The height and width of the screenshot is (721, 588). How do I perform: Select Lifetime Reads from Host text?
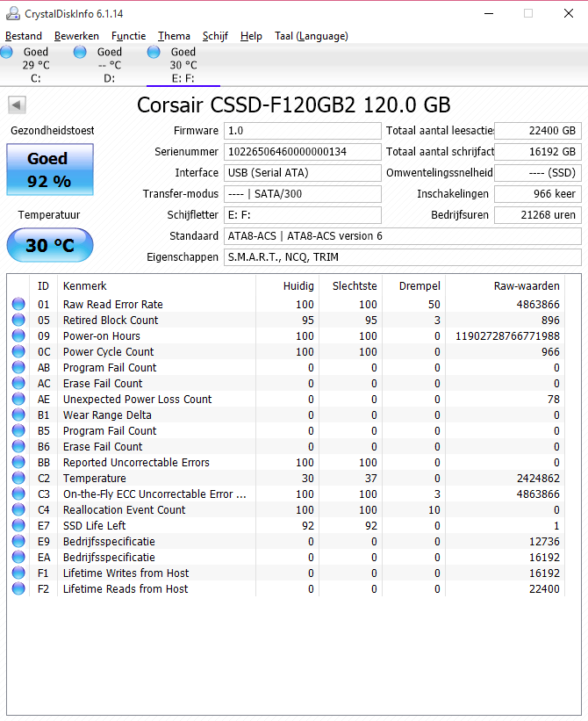coord(125,589)
